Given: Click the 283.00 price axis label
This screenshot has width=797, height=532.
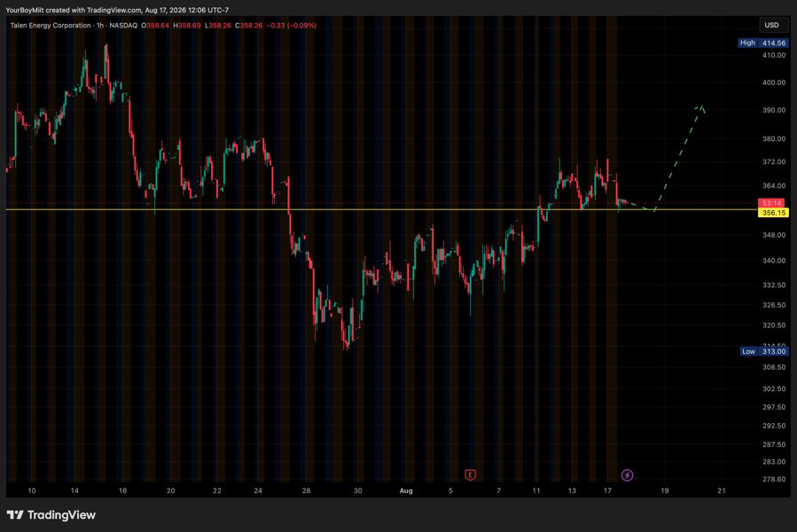Looking at the screenshot, I should [x=774, y=462].
